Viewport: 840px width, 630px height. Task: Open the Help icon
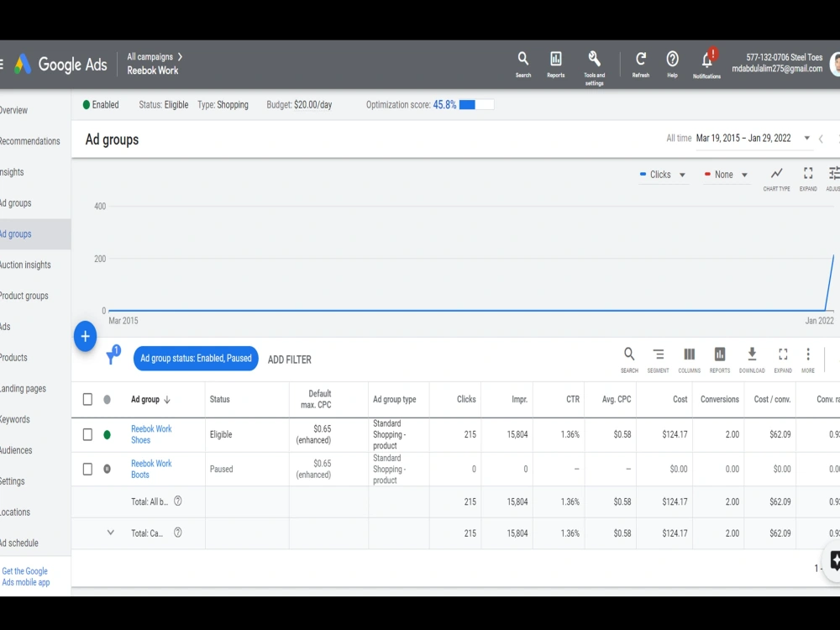pyautogui.click(x=672, y=65)
